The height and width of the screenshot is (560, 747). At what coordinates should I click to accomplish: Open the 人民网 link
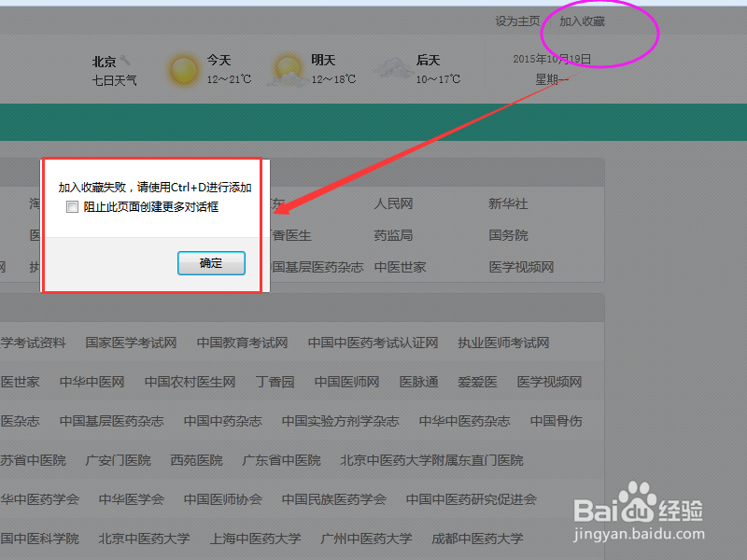(x=393, y=203)
